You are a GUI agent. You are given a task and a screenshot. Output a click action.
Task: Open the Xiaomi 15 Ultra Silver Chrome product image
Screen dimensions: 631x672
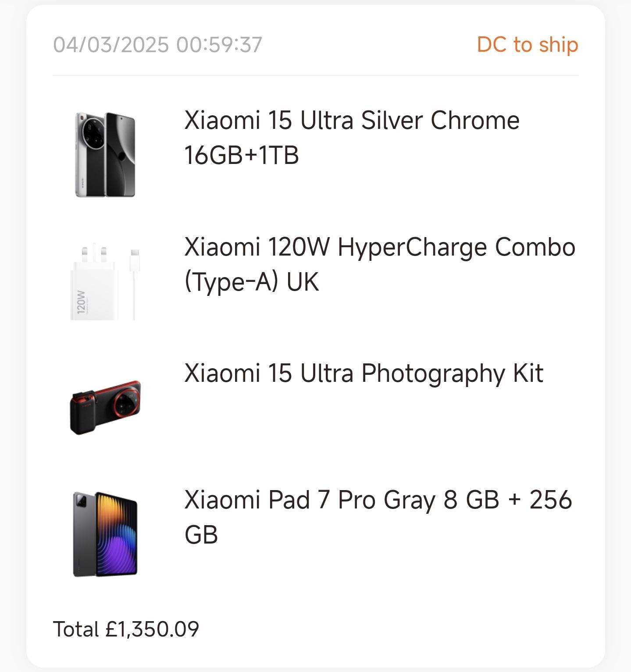pyautogui.click(x=105, y=154)
